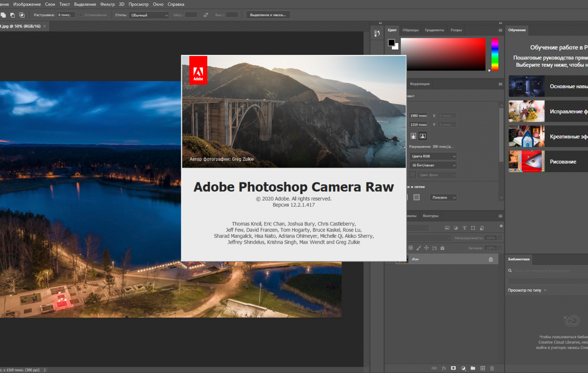The image size is (588, 373).
Task: Expand the Просмотр по типу dropdown
Action: point(527,290)
